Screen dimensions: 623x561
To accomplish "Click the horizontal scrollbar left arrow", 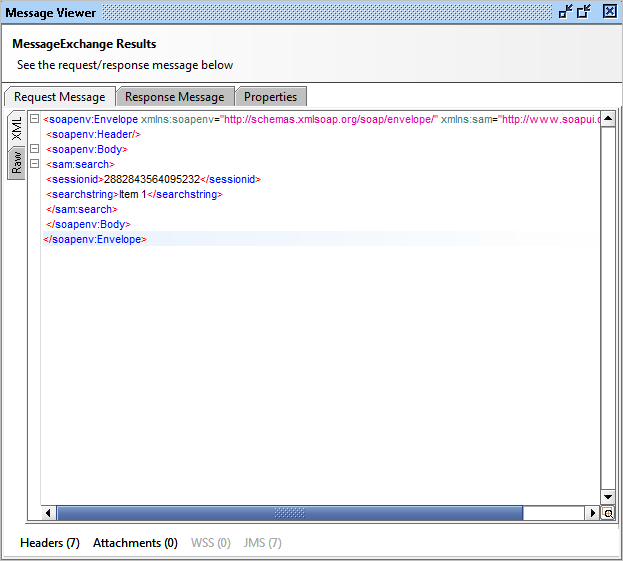I will click(48, 513).
